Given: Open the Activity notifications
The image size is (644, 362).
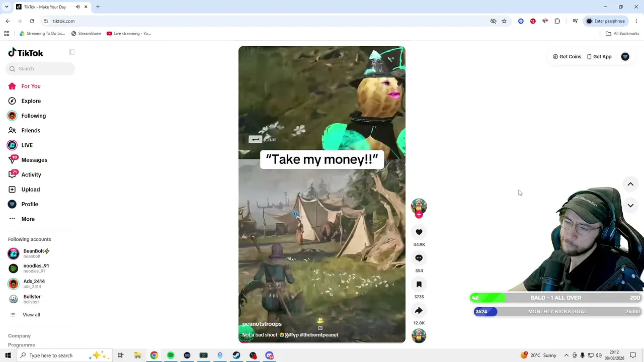Looking at the screenshot, I should coord(25,175).
